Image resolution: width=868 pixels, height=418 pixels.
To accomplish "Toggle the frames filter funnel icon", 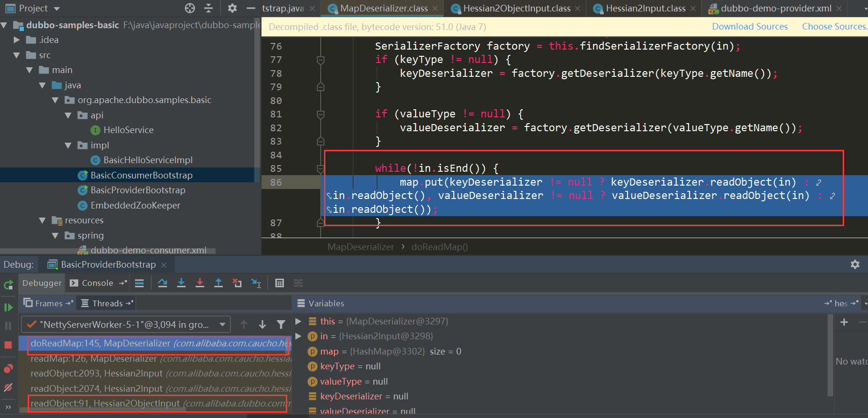I will point(281,325).
